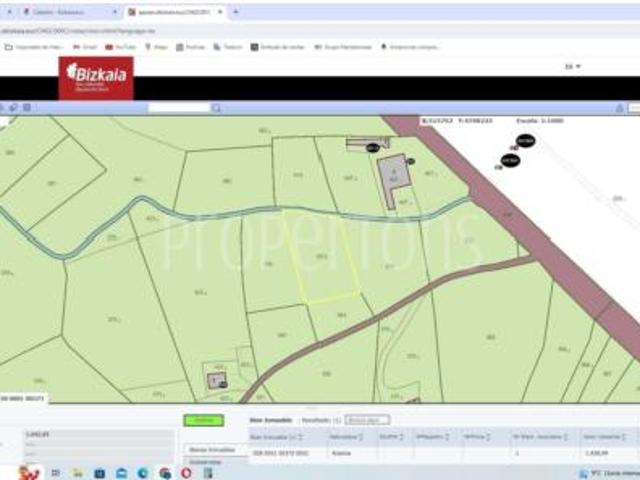640x480 pixels.
Task: Sort by the fourth table column header
Action: pyautogui.click(x=432, y=437)
